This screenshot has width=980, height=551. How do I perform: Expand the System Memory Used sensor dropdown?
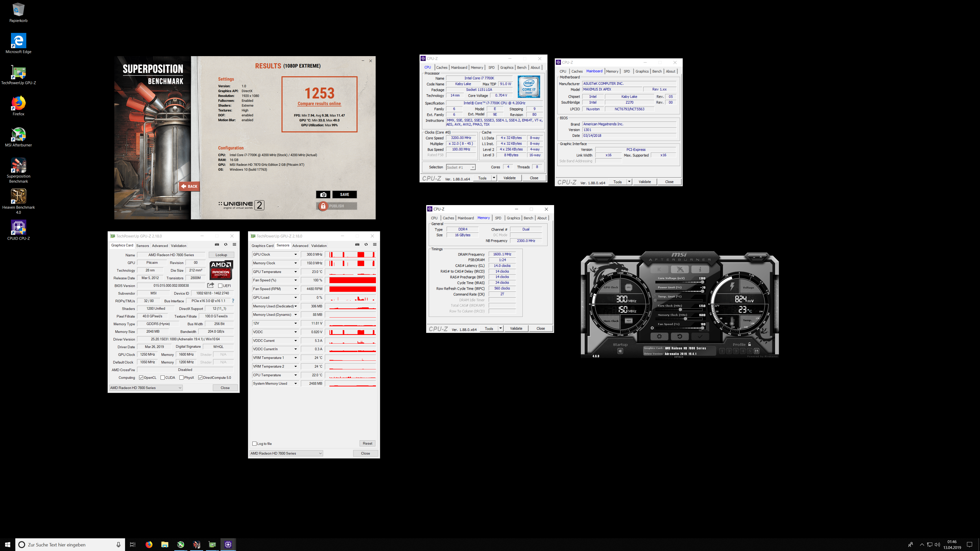pyautogui.click(x=295, y=383)
